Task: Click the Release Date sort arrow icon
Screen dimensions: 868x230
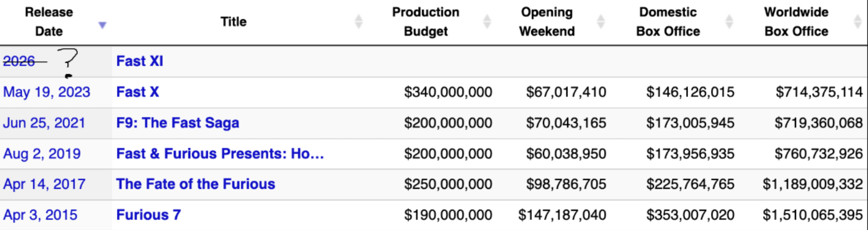Action: [x=102, y=25]
